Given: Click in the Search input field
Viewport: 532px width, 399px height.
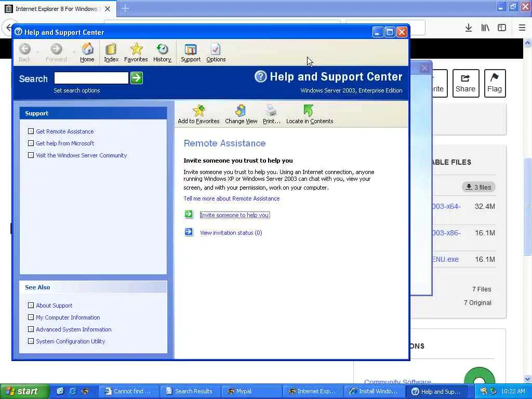Looking at the screenshot, I should tap(91, 78).
